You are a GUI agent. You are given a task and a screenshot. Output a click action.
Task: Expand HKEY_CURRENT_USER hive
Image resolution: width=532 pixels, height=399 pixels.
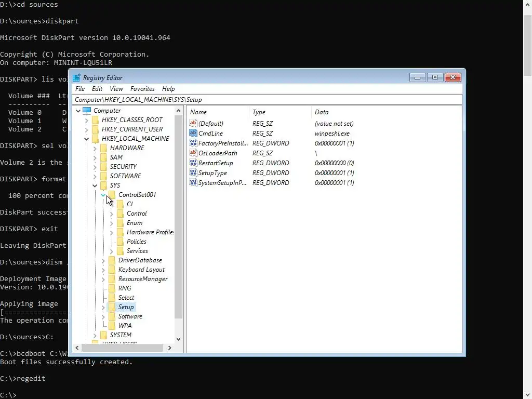click(87, 129)
